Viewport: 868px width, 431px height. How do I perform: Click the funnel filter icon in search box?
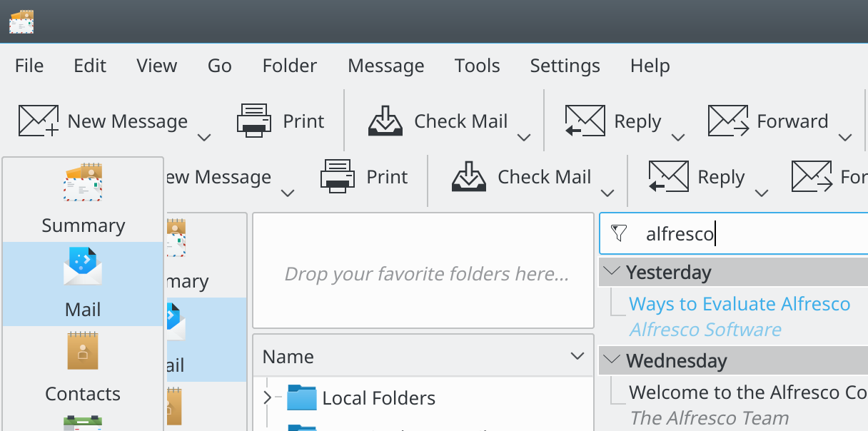(x=620, y=233)
